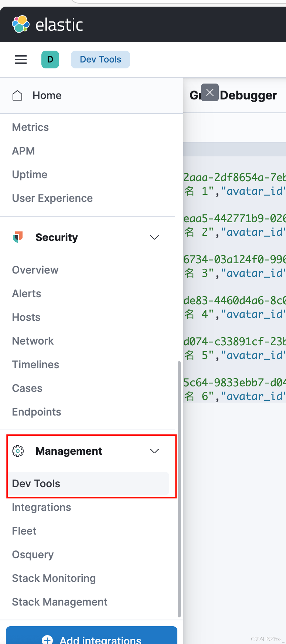Click the output line starting with eaa5-442771b9
The image size is (286, 644).
tap(235, 218)
